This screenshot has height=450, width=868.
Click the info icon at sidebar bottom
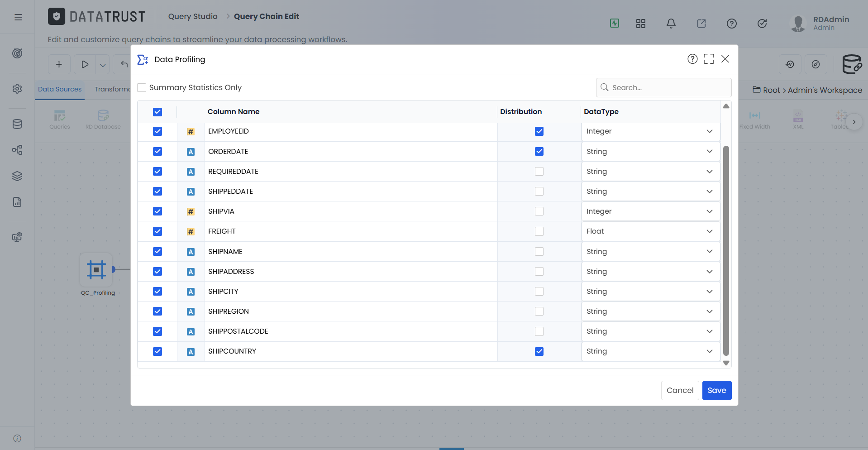[x=17, y=438]
